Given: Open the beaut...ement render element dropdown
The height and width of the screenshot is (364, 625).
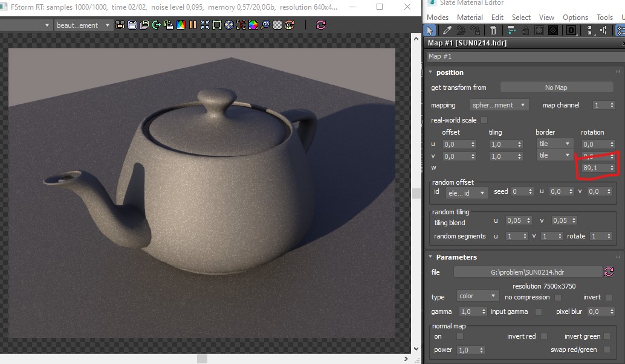Looking at the screenshot, I should click(x=83, y=25).
